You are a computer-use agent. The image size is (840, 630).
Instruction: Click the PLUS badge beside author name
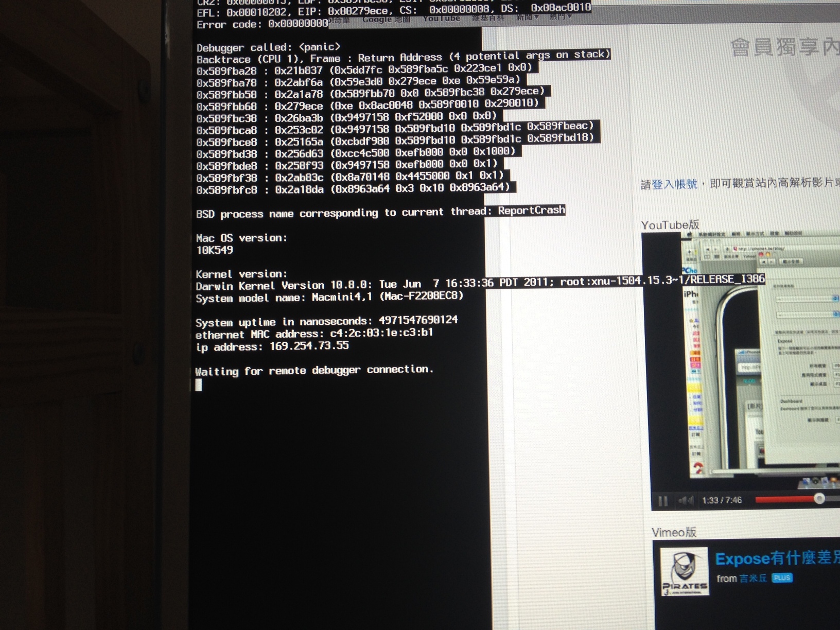click(x=781, y=578)
